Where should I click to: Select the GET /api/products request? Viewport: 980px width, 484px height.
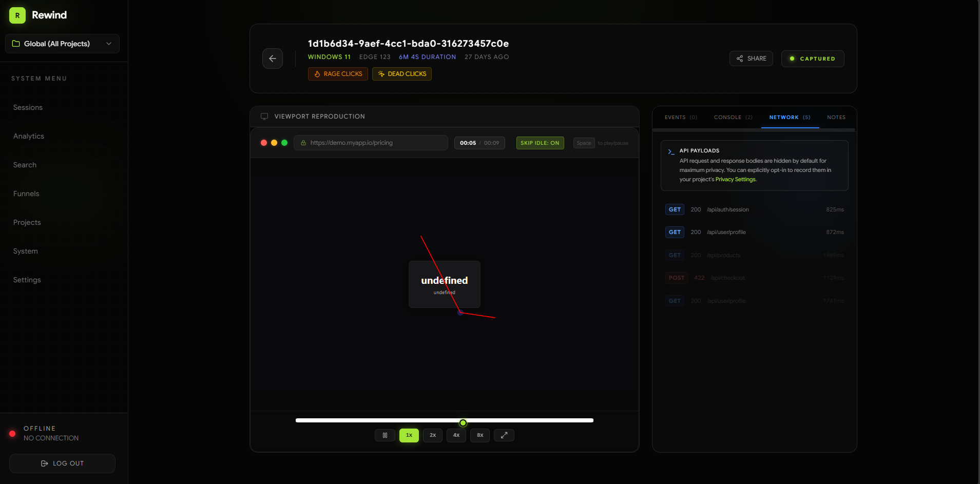[x=755, y=255]
